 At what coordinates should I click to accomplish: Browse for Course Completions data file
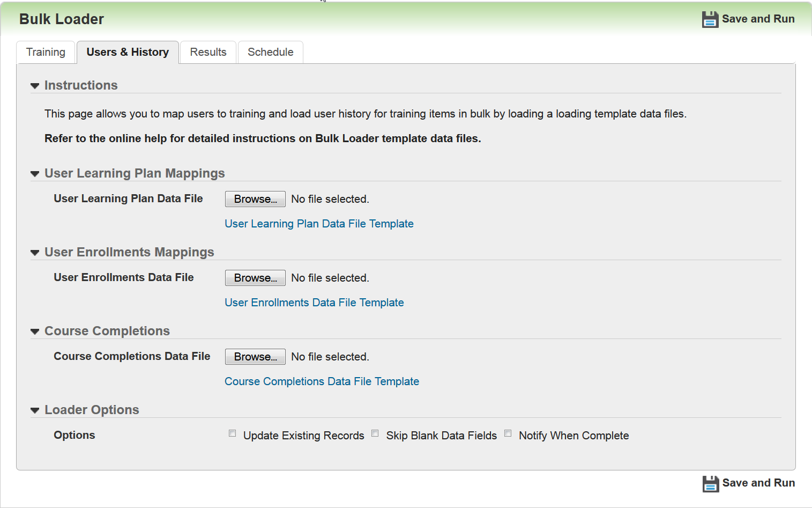coord(255,357)
